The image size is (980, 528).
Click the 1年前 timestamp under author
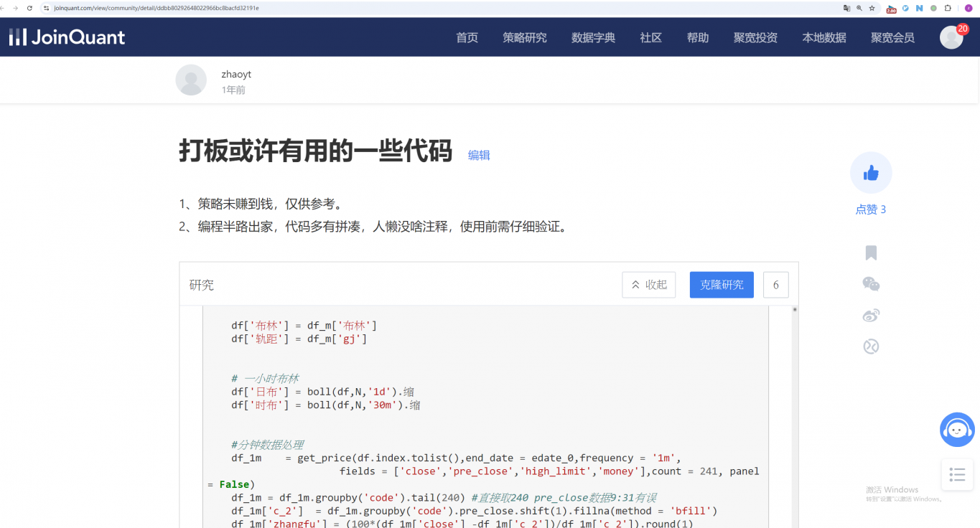click(233, 90)
